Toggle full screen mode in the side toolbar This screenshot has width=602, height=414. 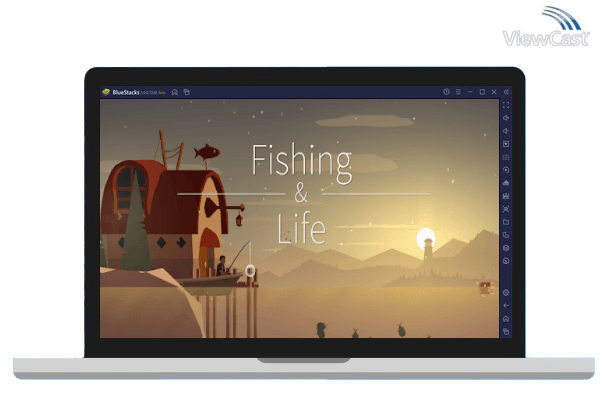(x=506, y=105)
